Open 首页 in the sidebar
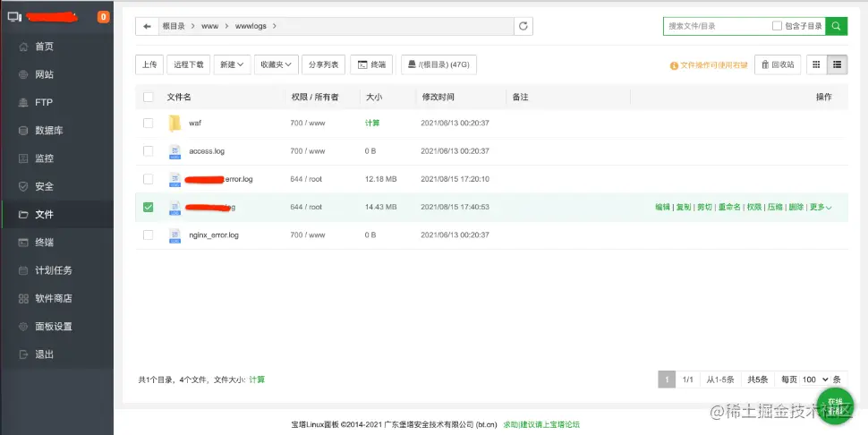This screenshot has height=435, width=868. pyautogui.click(x=44, y=47)
